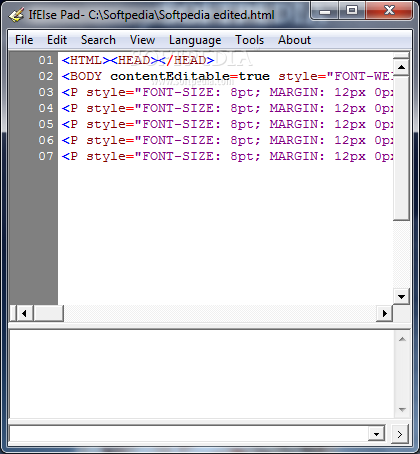420x454 pixels.
Task: Click line number 07 in the gutter
Action: coord(46,156)
